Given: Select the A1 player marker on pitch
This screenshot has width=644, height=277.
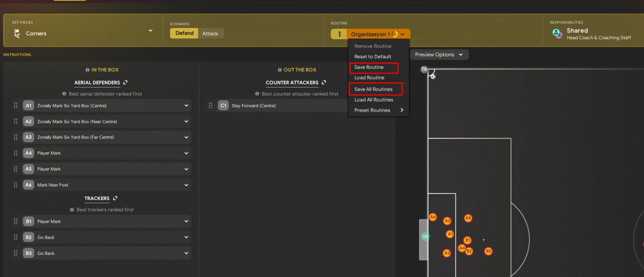Looking at the screenshot, I should [x=450, y=234].
